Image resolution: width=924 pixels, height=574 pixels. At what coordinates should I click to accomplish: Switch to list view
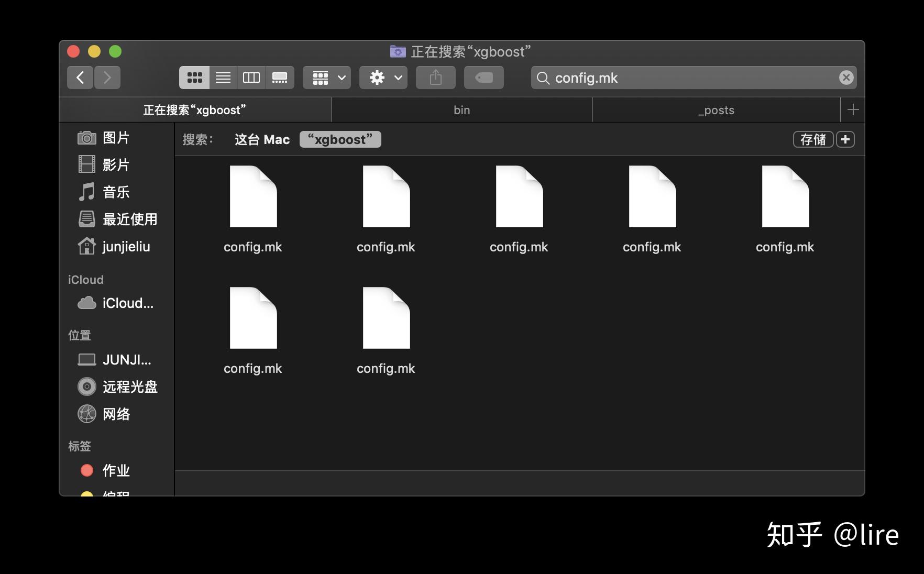point(223,78)
